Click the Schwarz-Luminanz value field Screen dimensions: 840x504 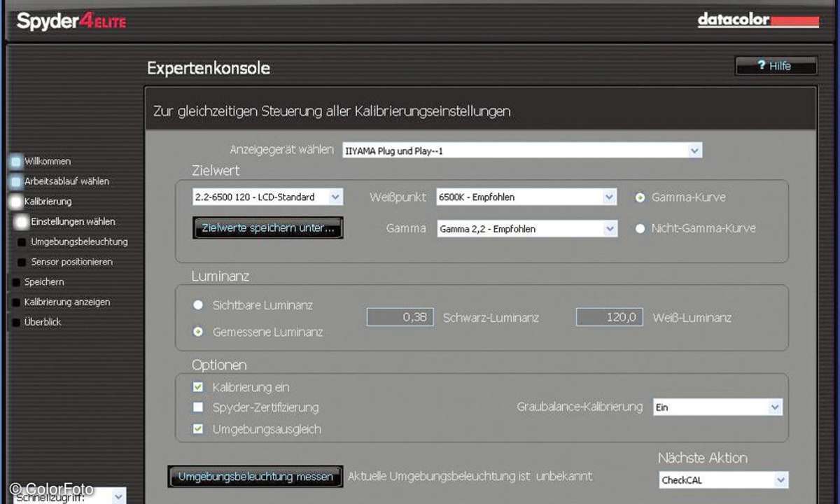click(x=401, y=317)
